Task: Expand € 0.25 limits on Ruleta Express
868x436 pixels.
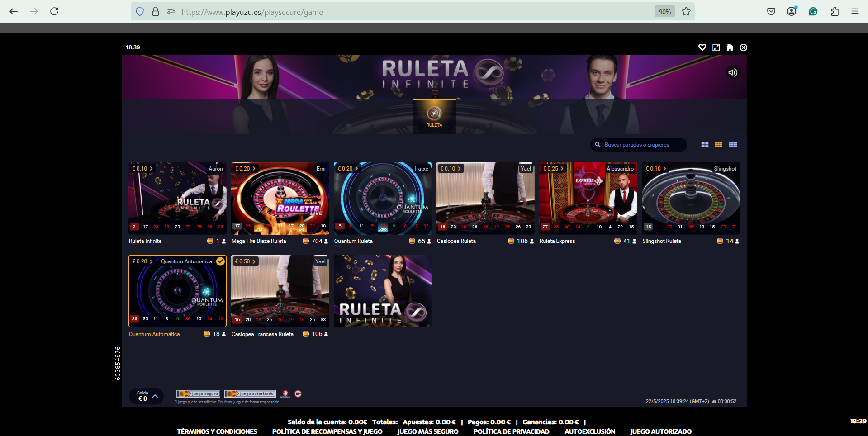Action: coord(553,169)
